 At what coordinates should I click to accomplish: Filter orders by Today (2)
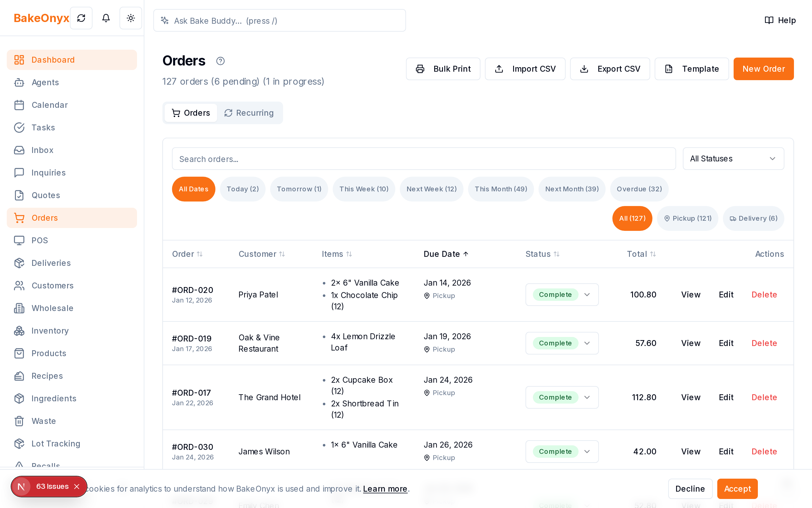242,189
